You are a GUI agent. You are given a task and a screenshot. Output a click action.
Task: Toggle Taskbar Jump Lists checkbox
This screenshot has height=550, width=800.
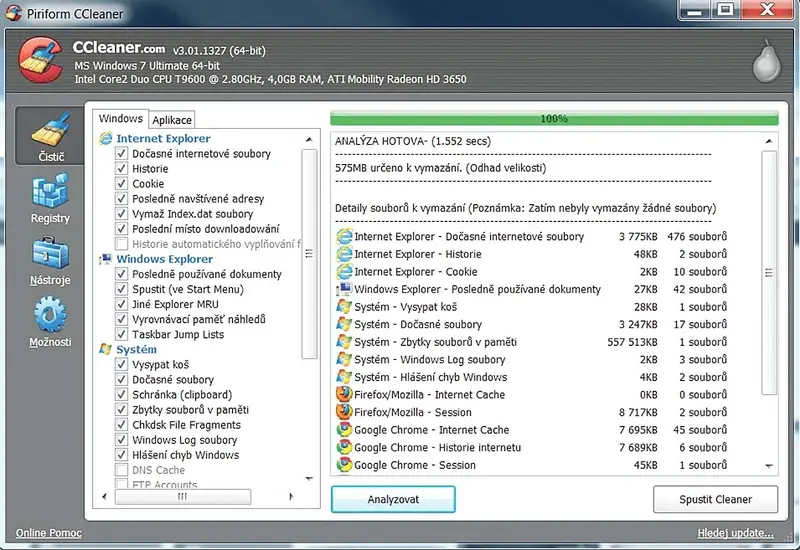pos(121,334)
